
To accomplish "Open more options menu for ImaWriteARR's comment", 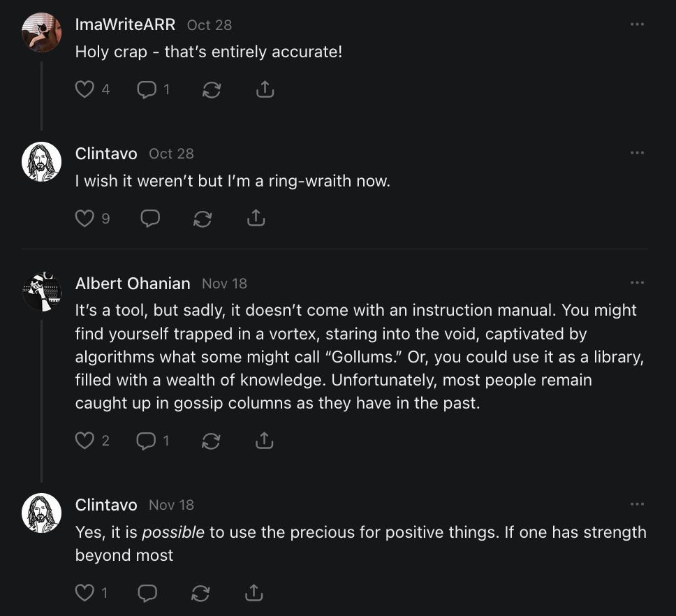I will [x=637, y=24].
